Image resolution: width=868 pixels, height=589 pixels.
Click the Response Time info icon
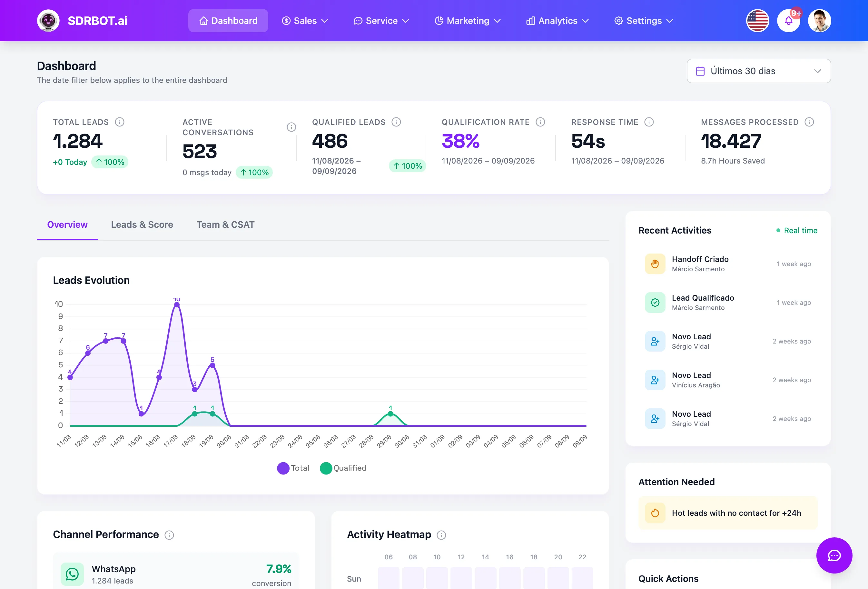click(x=649, y=122)
